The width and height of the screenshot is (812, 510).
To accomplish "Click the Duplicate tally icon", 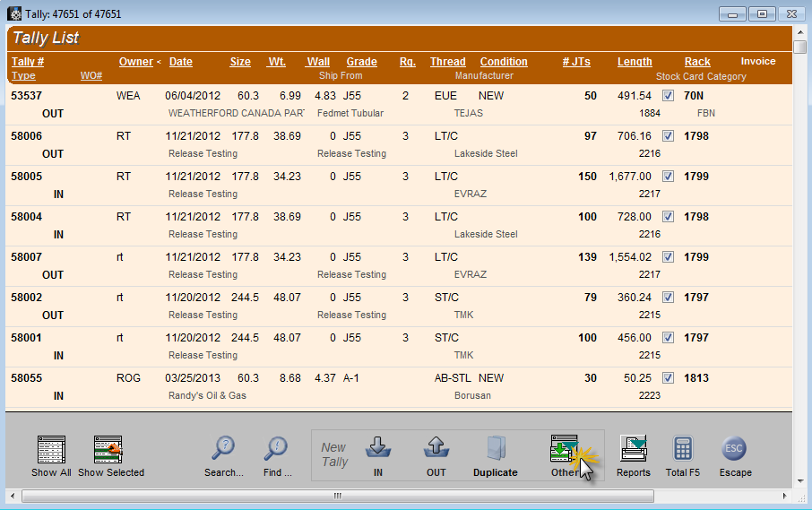I will click(x=496, y=449).
